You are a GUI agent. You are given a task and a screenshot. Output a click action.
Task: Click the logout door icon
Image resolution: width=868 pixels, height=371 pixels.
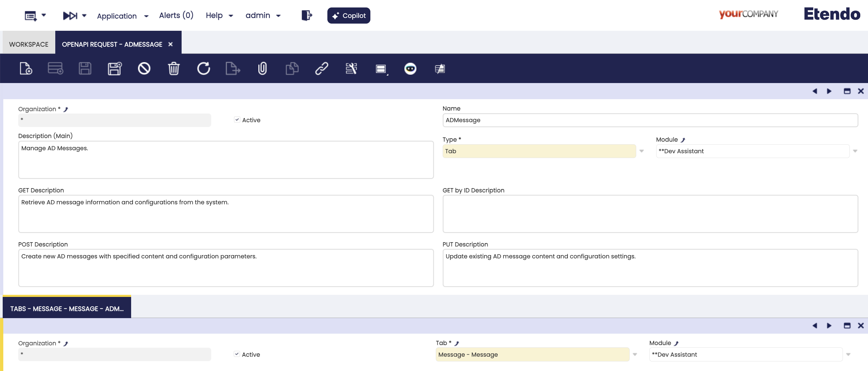[x=306, y=16]
